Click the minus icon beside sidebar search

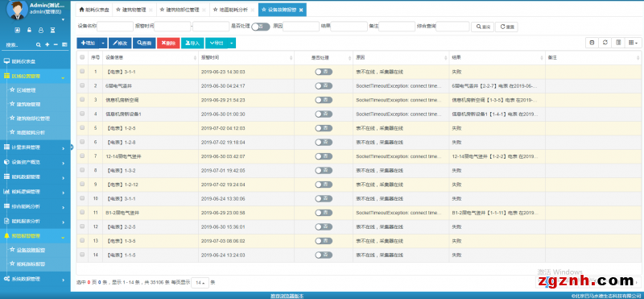coord(56,44)
